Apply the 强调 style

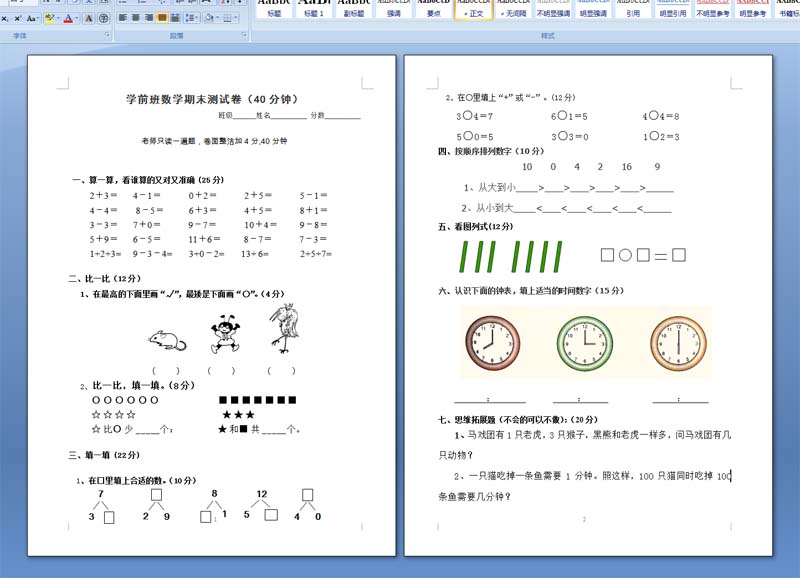click(393, 9)
